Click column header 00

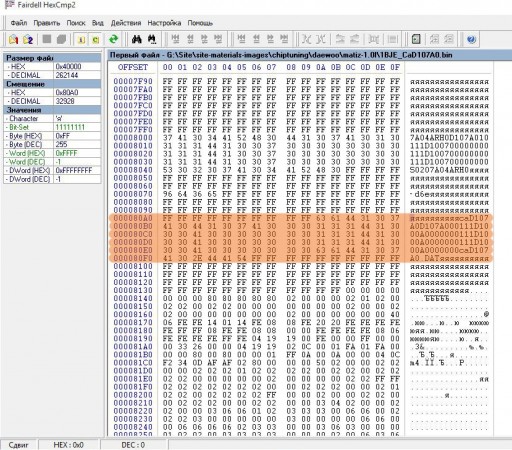(x=168, y=67)
